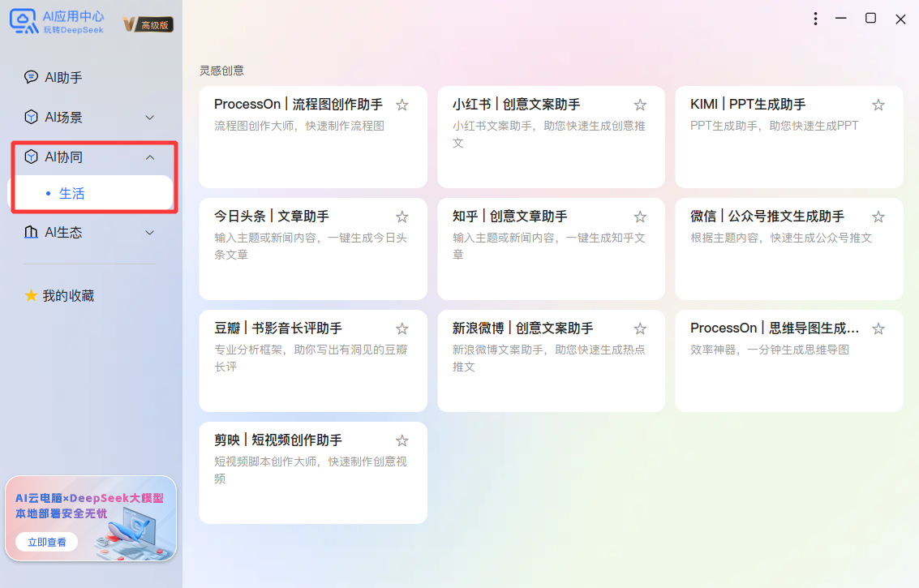Open the KIMI PPT生成助手 card
The height and width of the screenshot is (588, 919).
coord(789,137)
